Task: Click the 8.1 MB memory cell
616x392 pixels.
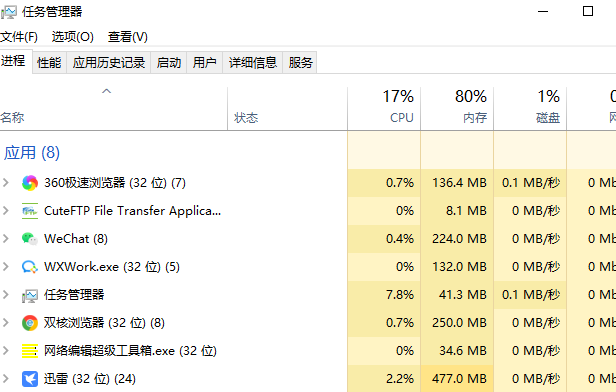Action: pyautogui.click(x=457, y=211)
